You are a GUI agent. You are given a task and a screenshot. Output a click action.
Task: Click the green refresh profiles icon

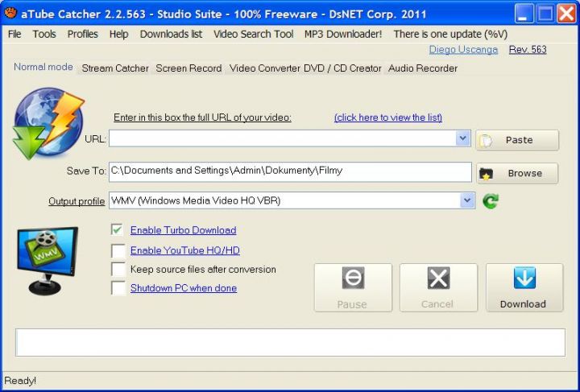[491, 201]
